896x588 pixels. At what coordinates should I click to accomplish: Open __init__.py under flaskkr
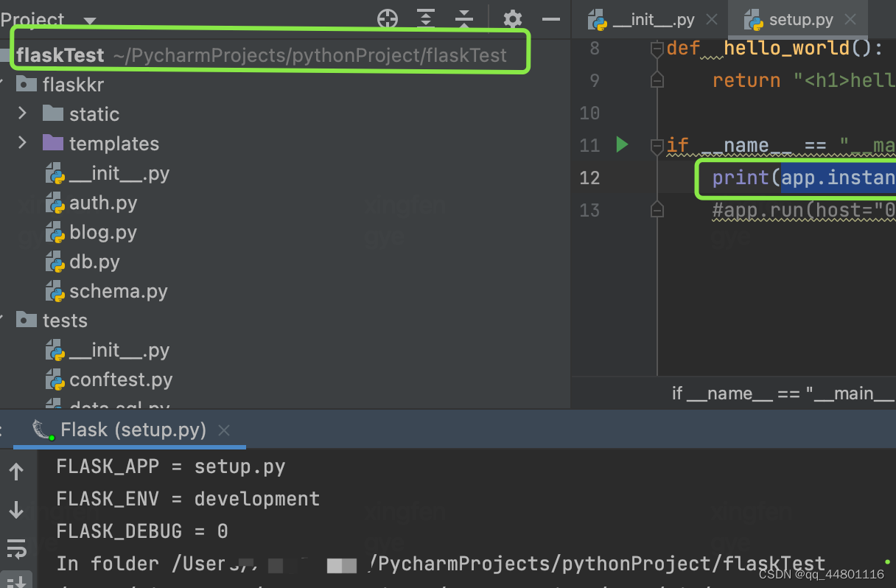tap(119, 173)
